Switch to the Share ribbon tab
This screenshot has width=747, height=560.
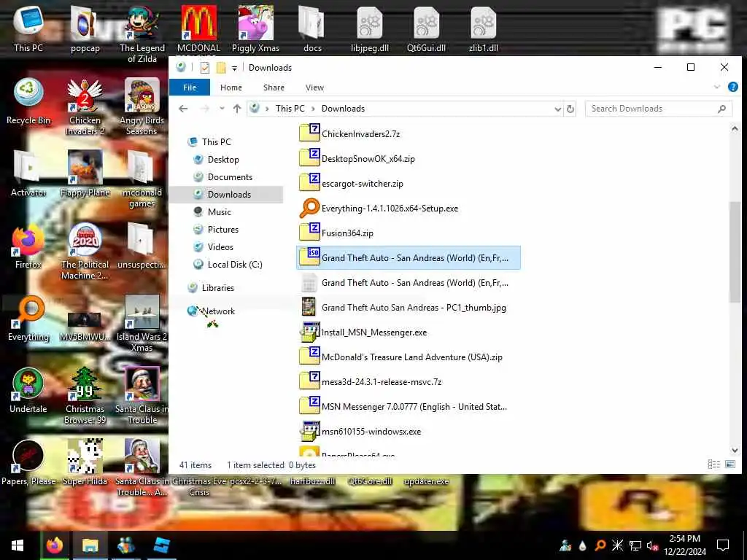point(274,87)
